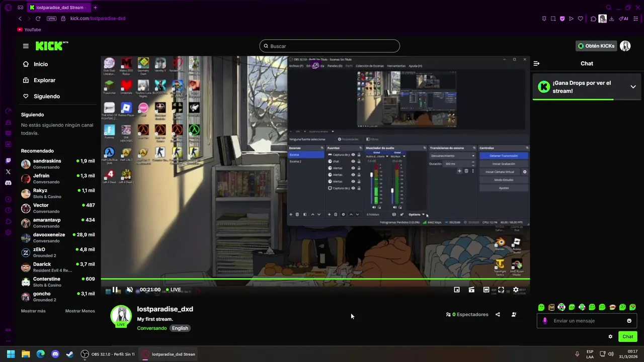Screen dimensions: 644x362
Task: Jump to LIVE in the player
Action: click(x=173, y=290)
